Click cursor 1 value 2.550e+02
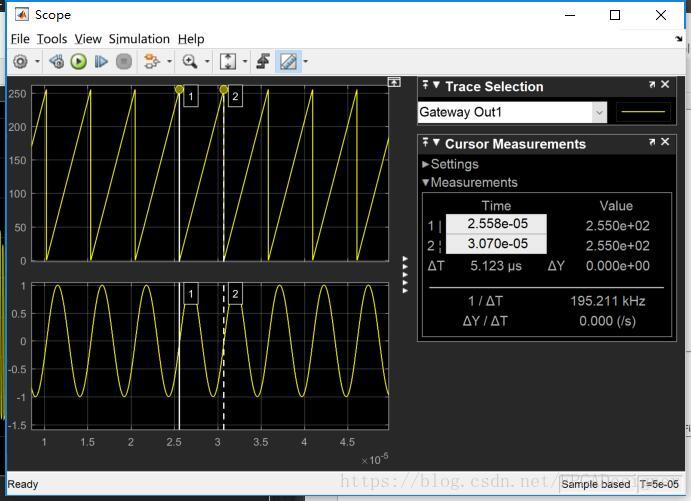This screenshot has width=691, height=501. [617, 226]
